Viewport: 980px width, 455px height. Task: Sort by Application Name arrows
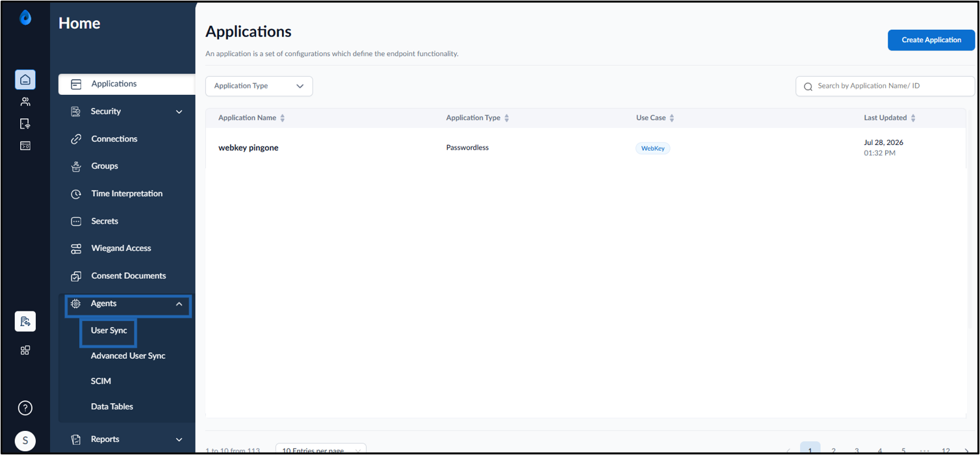click(x=282, y=118)
